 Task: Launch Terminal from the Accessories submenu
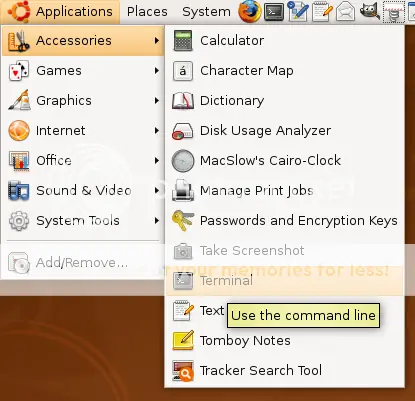click(285, 281)
